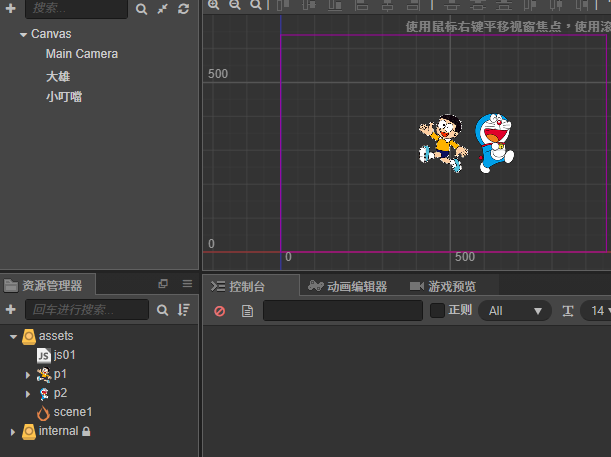This screenshot has height=457, width=611.
Task: Distribute nodes by right edges
Action: 582,5
